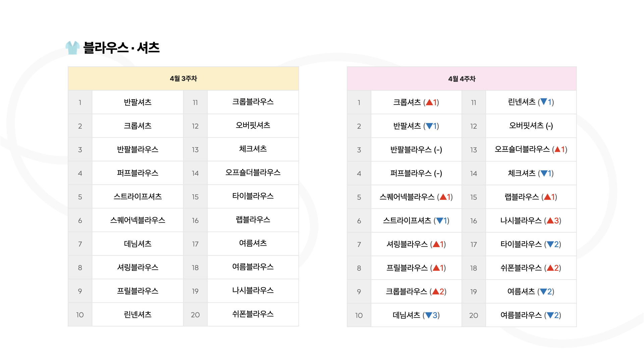Click rank number 15 in the 3주차 table

pos(195,197)
